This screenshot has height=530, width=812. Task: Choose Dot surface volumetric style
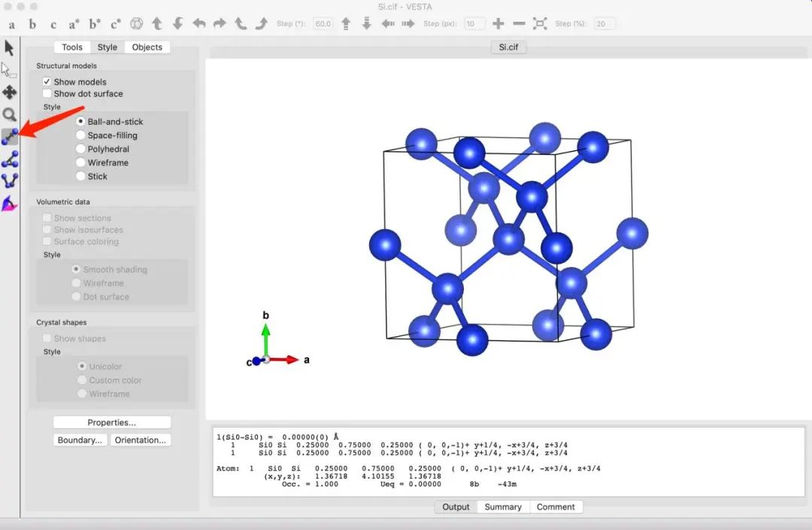pos(76,296)
